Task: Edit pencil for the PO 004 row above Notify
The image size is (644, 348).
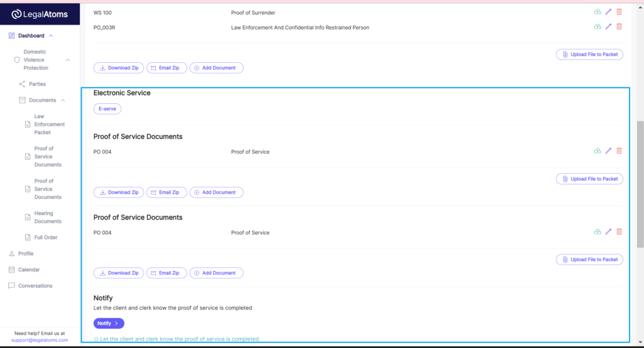Action: (x=608, y=232)
